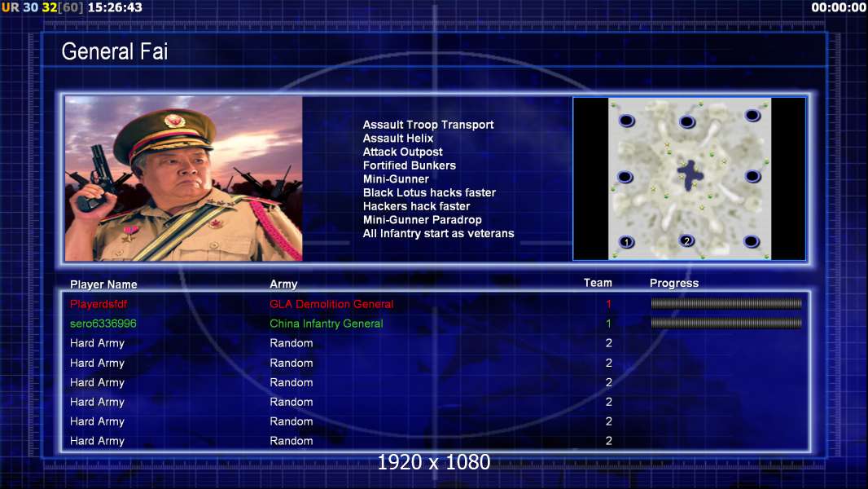Image resolution: width=868 pixels, height=489 pixels.
Task: Click the "Player Name" column header
Action: coord(103,284)
